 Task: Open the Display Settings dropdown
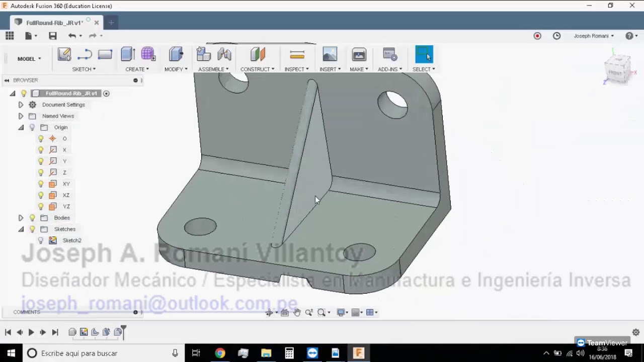coord(343,312)
